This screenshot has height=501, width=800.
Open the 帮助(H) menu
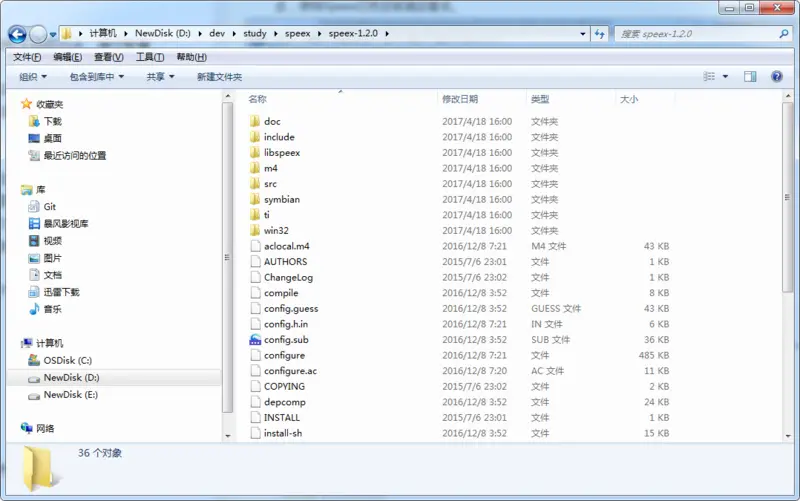(x=191, y=57)
